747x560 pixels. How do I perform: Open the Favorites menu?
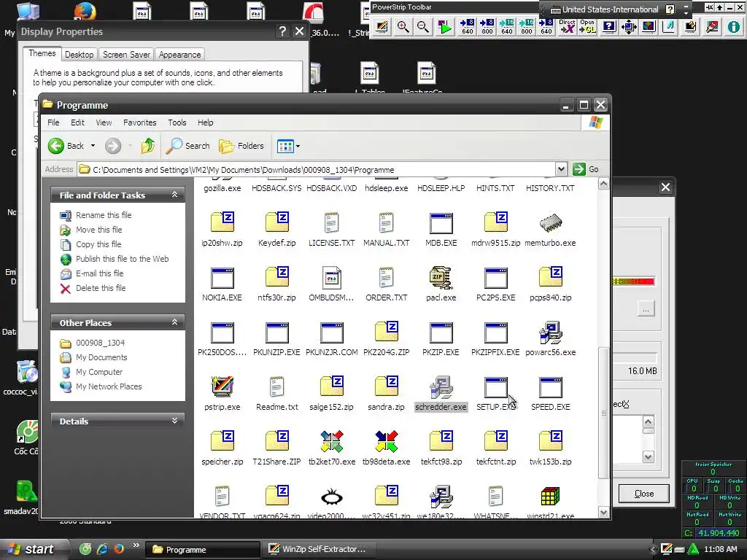(139, 122)
